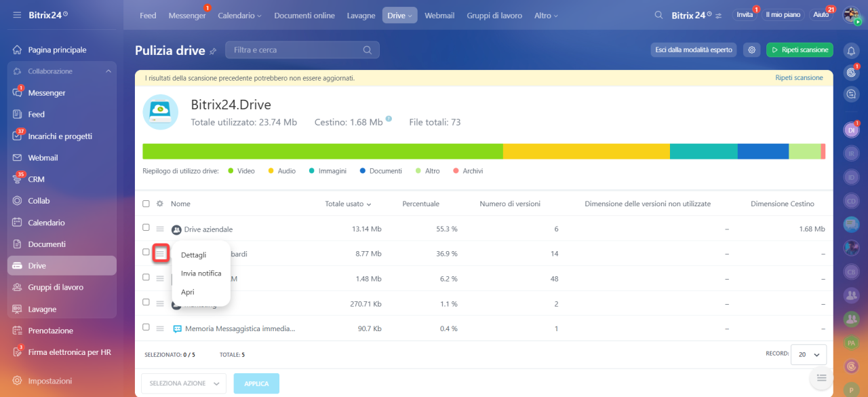Image resolution: width=868 pixels, height=397 pixels.
Task: Open drive cleanup gear settings
Action: 751,50
